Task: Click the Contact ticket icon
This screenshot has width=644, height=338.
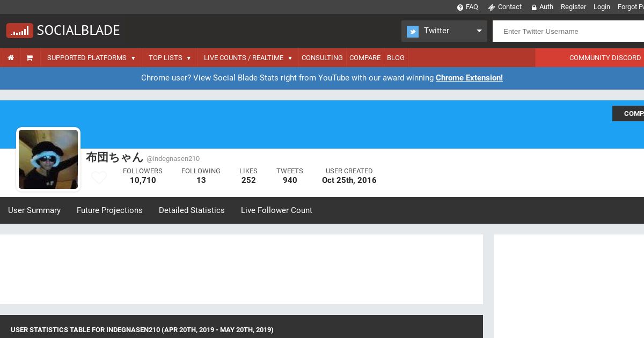Action: [491, 8]
